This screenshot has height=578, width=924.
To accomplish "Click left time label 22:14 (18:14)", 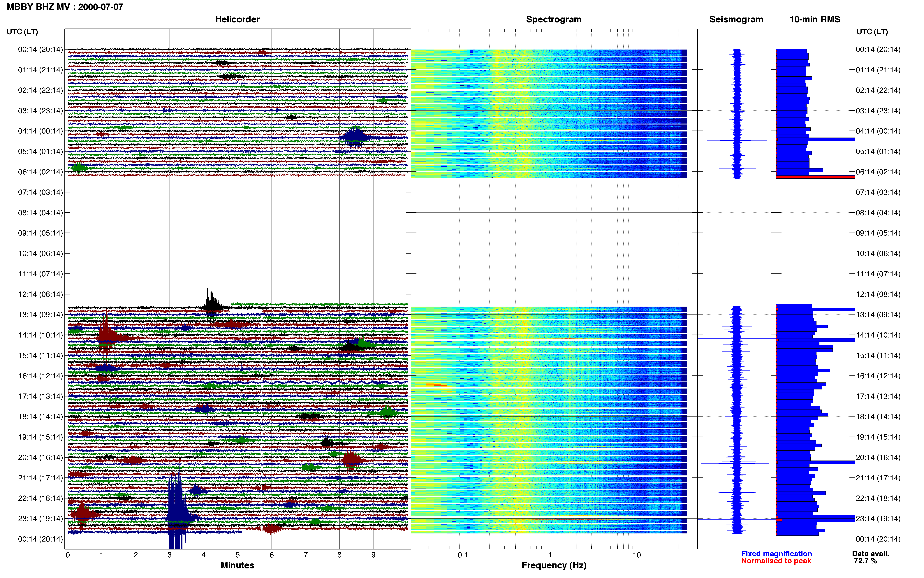I will pos(41,498).
